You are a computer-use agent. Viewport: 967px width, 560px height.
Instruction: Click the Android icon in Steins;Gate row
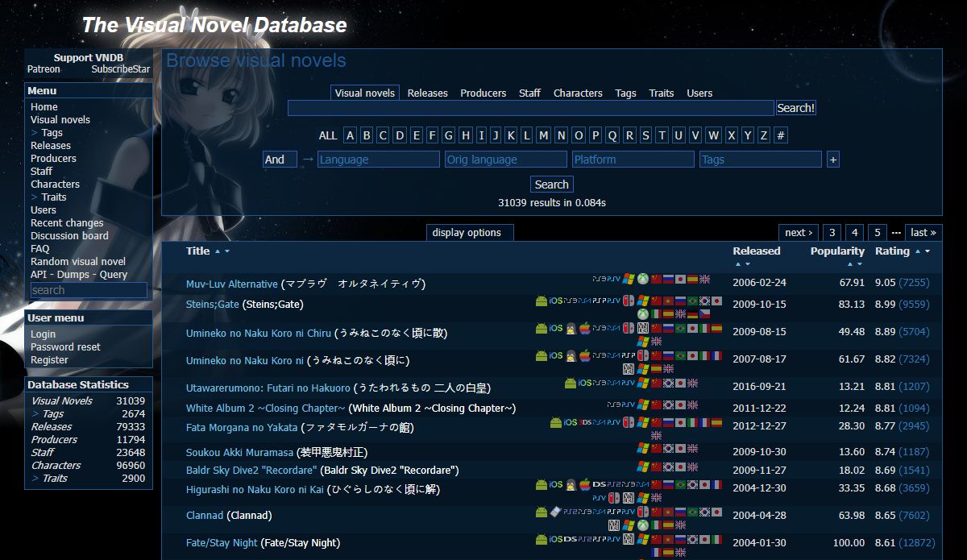(x=542, y=301)
